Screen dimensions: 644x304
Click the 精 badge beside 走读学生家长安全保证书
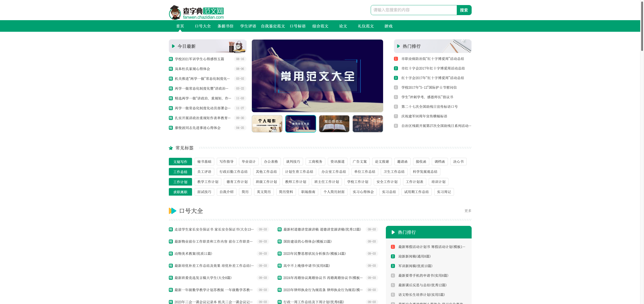pos(171,229)
